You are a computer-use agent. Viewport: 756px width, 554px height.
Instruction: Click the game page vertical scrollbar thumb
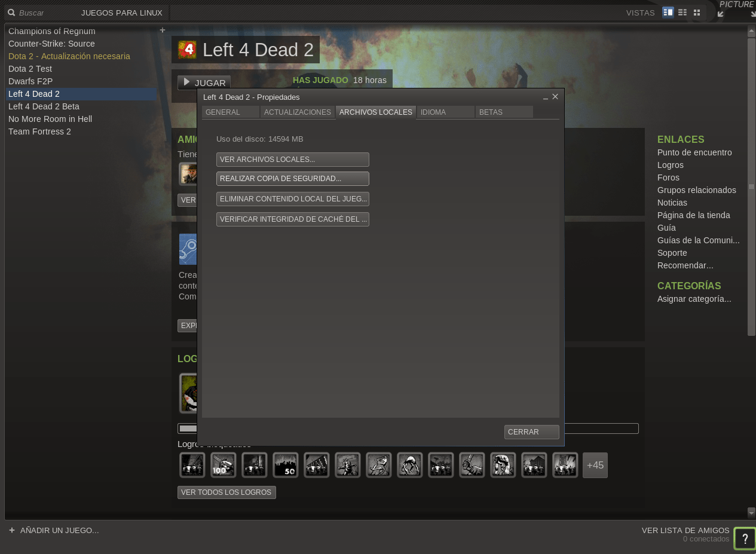click(752, 186)
